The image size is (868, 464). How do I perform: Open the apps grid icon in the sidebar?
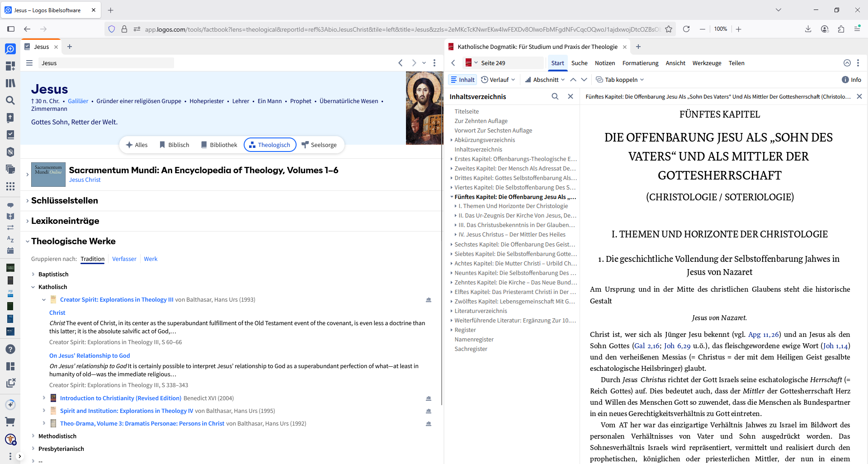click(x=10, y=186)
